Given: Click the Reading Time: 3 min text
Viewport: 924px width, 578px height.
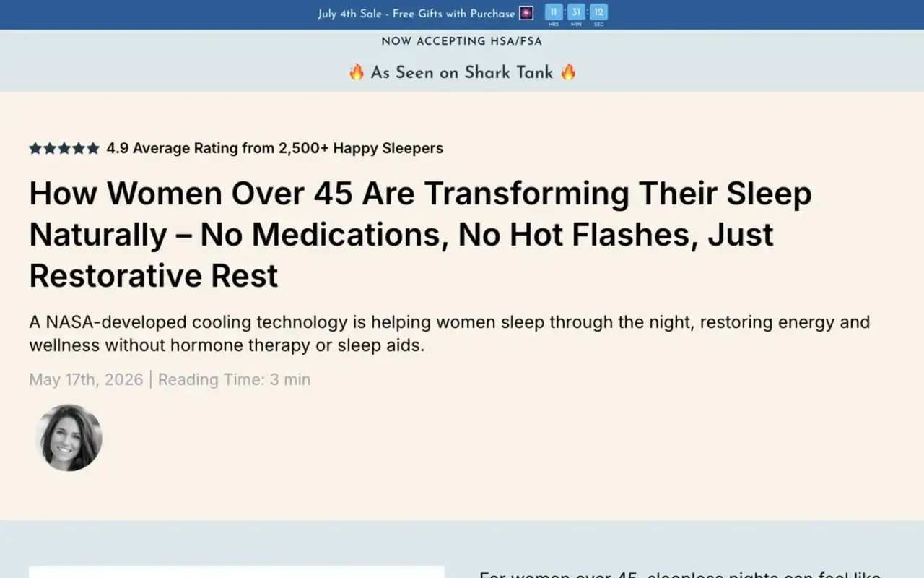Looking at the screenshot, I should pyautogui.click(x=234, y=379).
